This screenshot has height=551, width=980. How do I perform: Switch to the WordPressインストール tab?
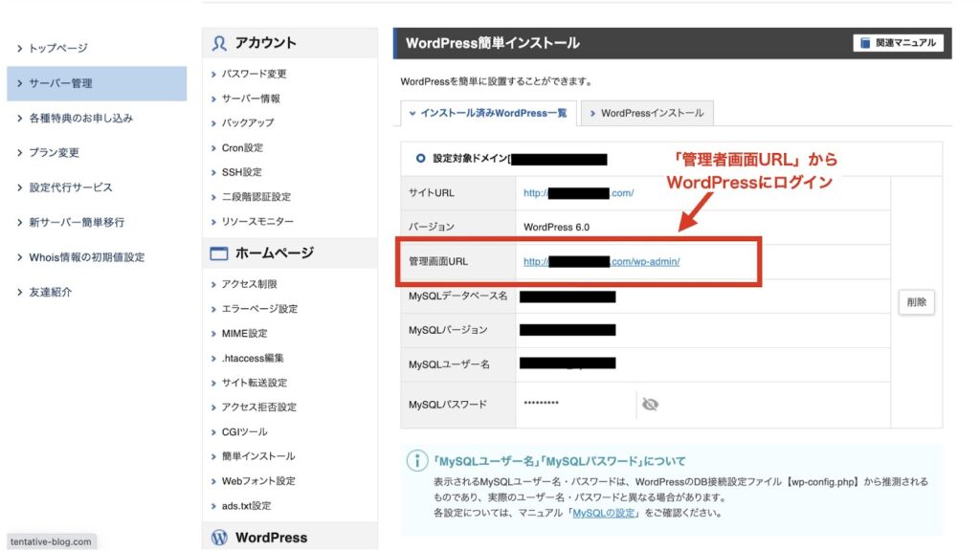pyautogui.click(x=647, y=113)
